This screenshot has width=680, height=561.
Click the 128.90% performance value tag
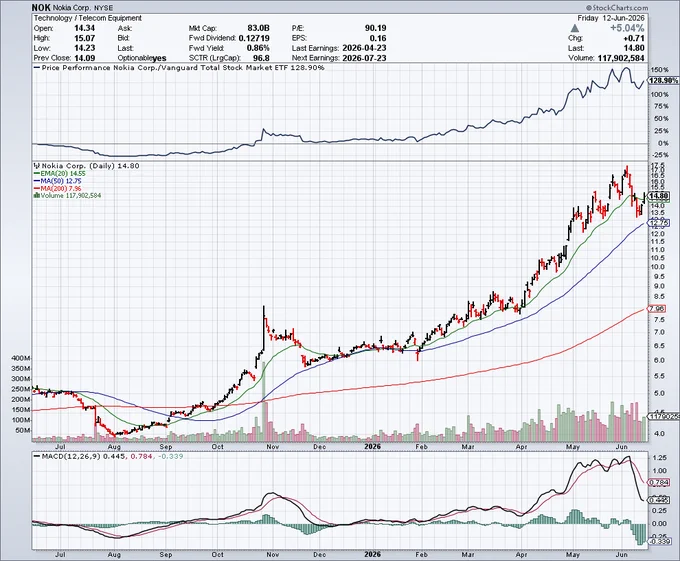point(664,81)
